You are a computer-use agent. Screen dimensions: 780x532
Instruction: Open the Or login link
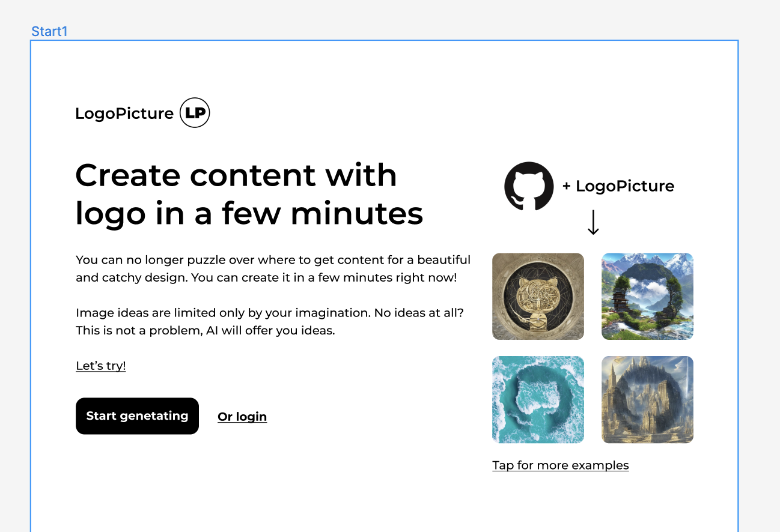(x=242, y=417)
